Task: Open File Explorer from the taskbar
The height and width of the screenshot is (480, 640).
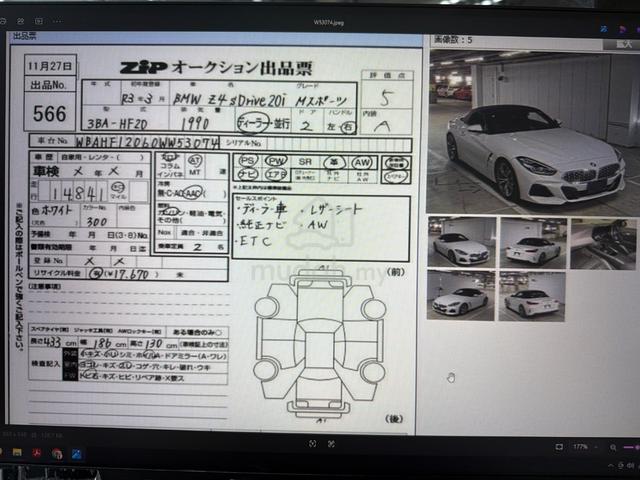Action: click(x=17, y=452)
